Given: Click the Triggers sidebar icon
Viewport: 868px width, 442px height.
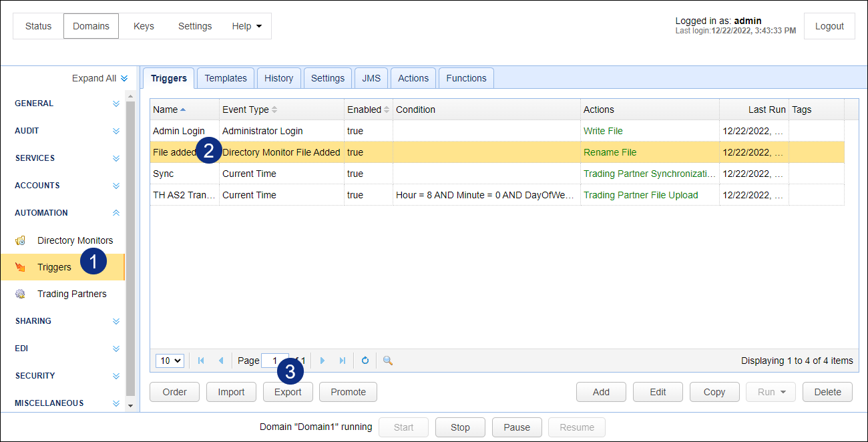Looking at the screenshot, I should (x=21, y=267).
